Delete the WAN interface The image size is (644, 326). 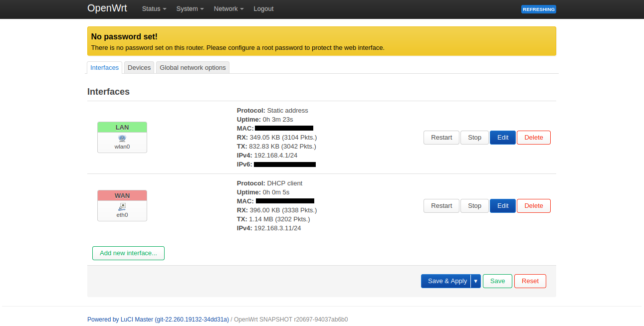[534, 206]
